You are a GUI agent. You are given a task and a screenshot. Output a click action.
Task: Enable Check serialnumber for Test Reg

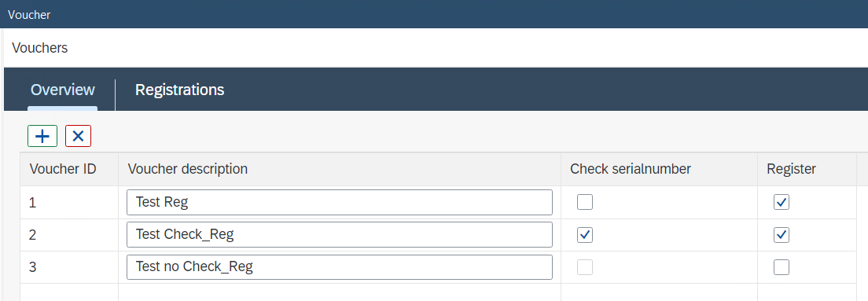point(585,203)
